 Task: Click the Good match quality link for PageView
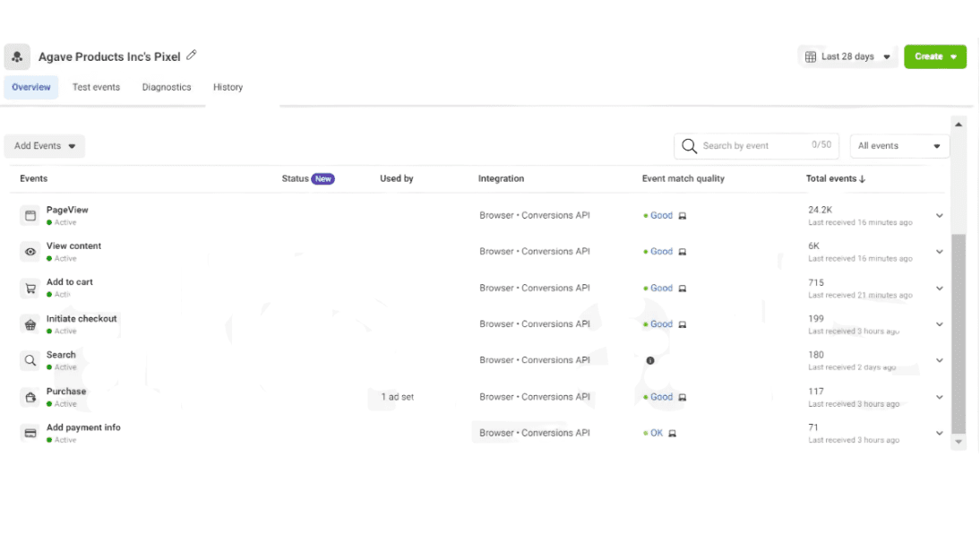coord(661,216)
